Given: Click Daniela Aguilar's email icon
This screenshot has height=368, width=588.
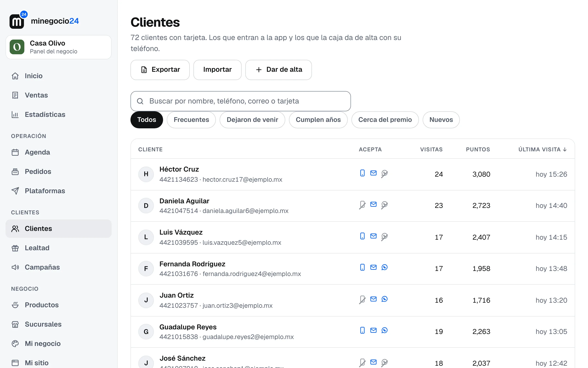Looking at the screenshot, I should coord(373,204).
